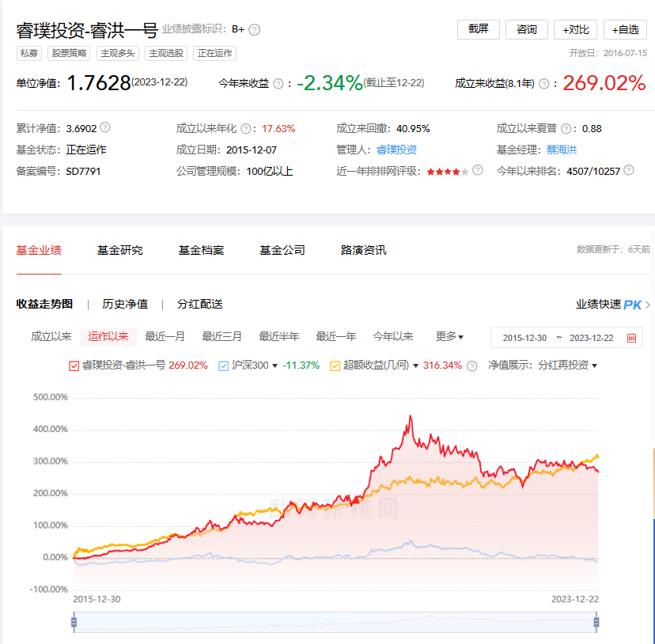Click help icon next to 业绩披露标识 B+
The width and height of the screenshot is (655, 644).
click(254, 30)
